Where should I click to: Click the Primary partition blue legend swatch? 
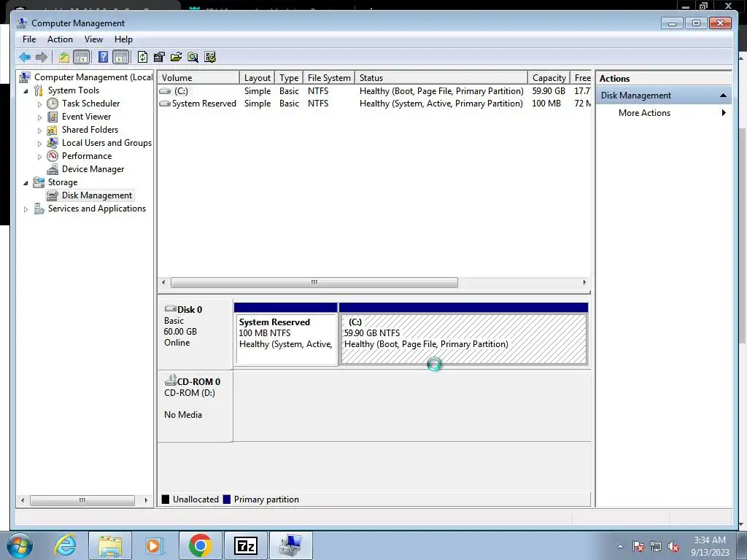[x=226, y=499]
